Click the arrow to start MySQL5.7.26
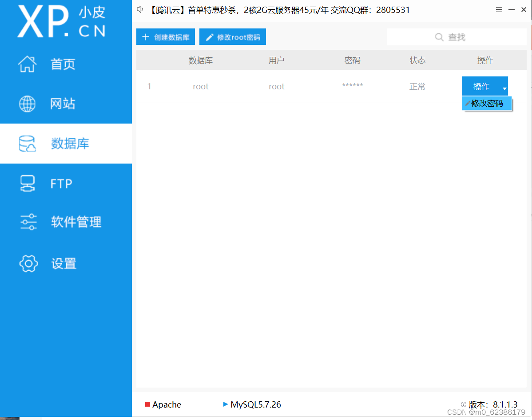The image size is (532, 420). pos(226,404)
